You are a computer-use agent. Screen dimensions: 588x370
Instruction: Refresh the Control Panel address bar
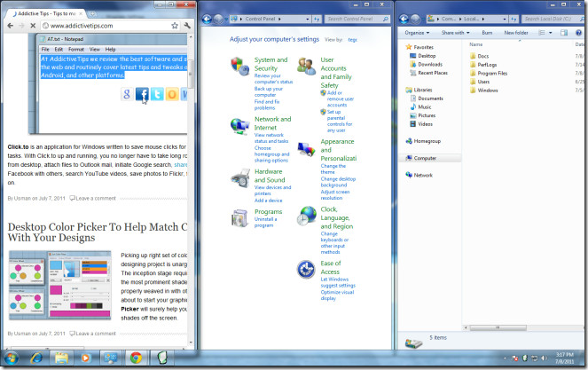tap(317, 19)
